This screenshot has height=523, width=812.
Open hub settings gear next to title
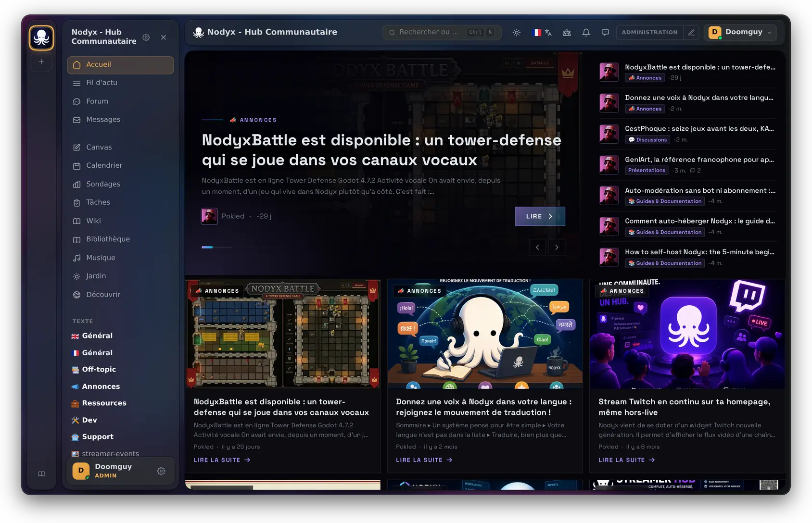[x=146, y=37]
